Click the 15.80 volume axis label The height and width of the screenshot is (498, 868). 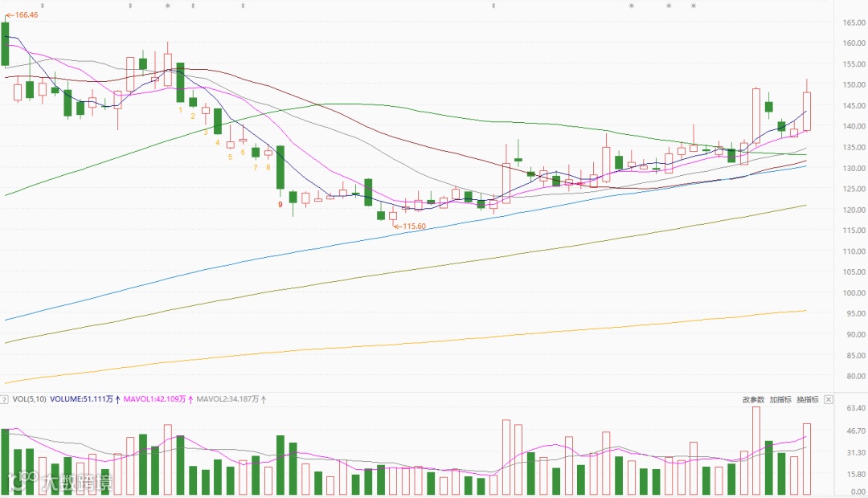[x=856, y=474]
